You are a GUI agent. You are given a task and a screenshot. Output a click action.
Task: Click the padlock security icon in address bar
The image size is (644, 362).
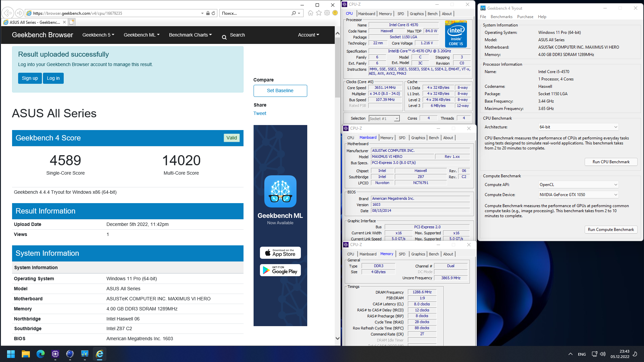208,13
